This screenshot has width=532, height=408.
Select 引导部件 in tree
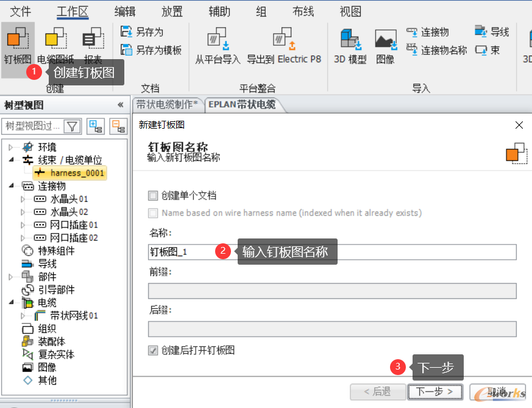click(x=48, y=290)
